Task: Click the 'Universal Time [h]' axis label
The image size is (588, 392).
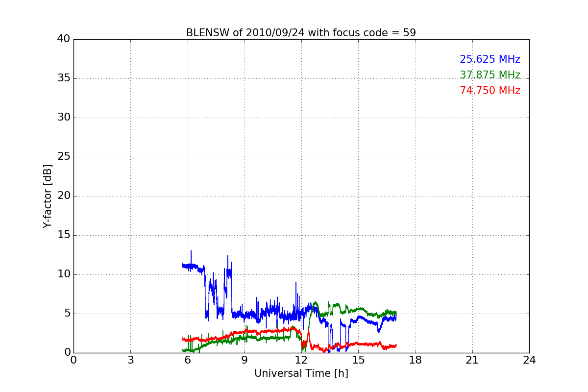Action: point(301,373)
